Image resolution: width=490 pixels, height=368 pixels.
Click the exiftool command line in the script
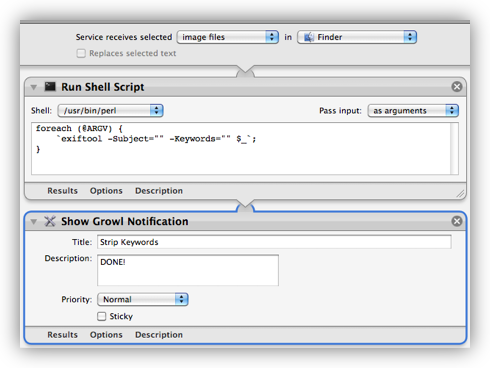[x=156, y=139]
